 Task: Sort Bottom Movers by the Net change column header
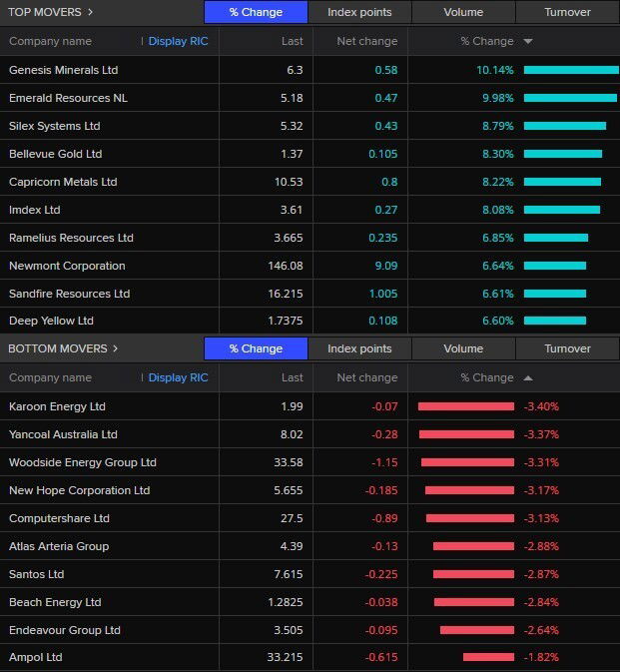point(366,378)
